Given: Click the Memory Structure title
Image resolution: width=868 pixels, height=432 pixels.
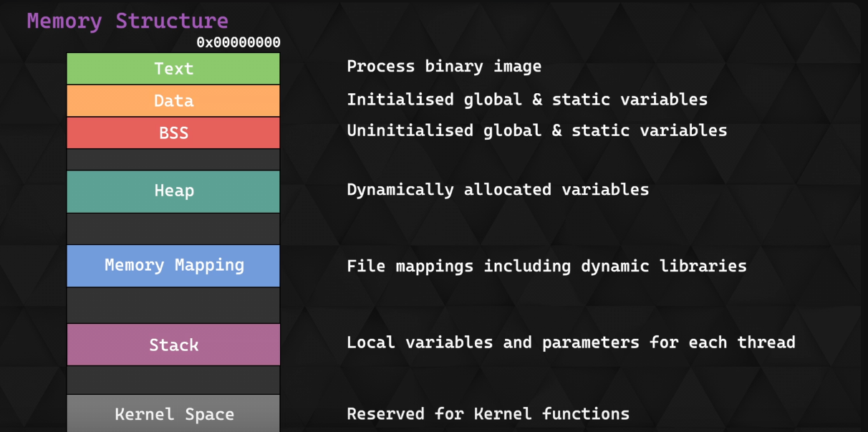Looking at the screenshot, I should click(127, 21).
